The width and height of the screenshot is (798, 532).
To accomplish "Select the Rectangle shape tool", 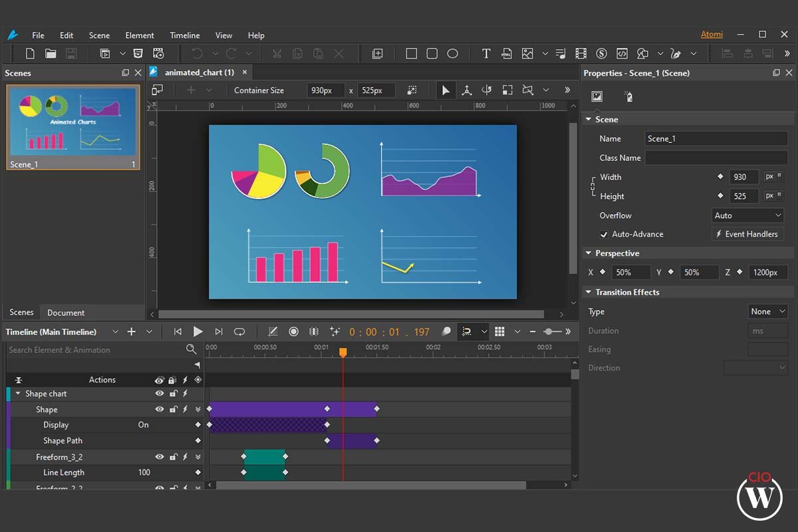I will [412, 54].
